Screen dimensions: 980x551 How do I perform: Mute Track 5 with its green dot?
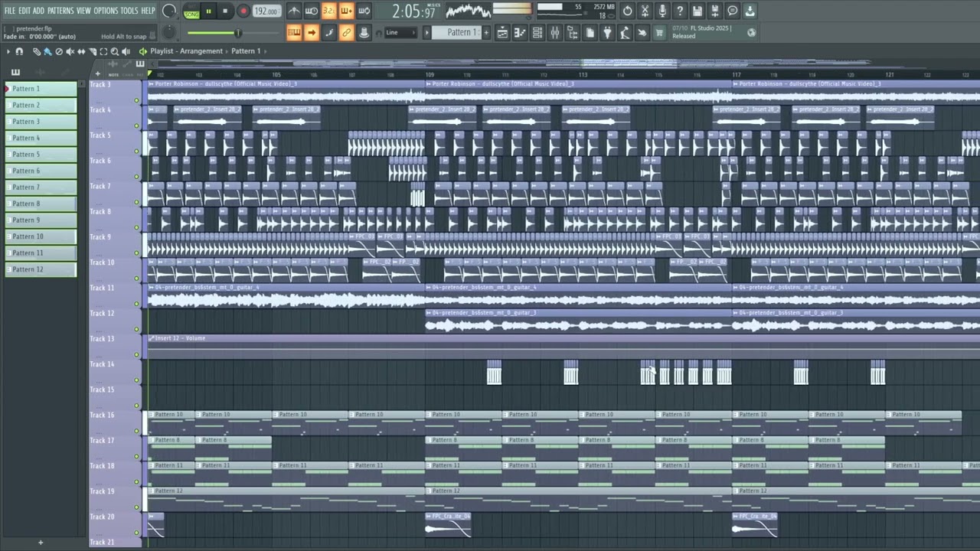pyautogui.click(x=137, y=151)
